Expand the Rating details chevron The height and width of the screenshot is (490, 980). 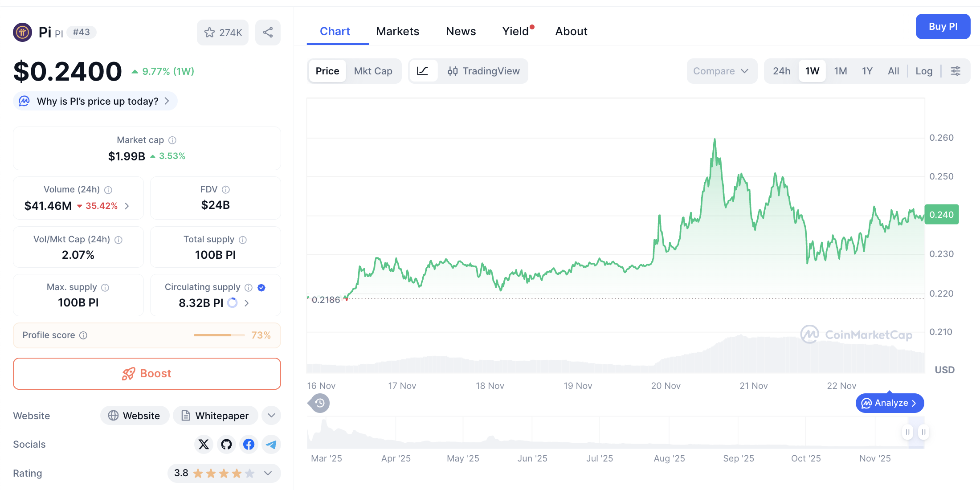[x=268, y=473]
